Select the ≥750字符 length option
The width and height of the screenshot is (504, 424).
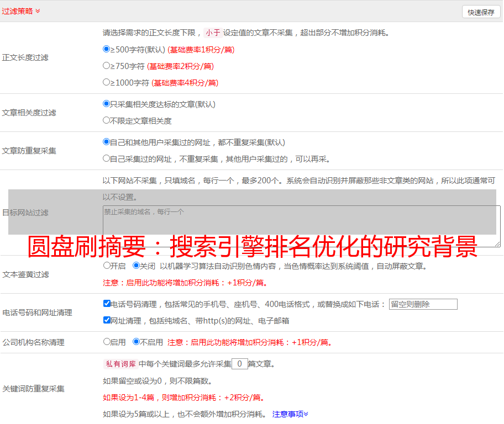(x=107, y=65)
